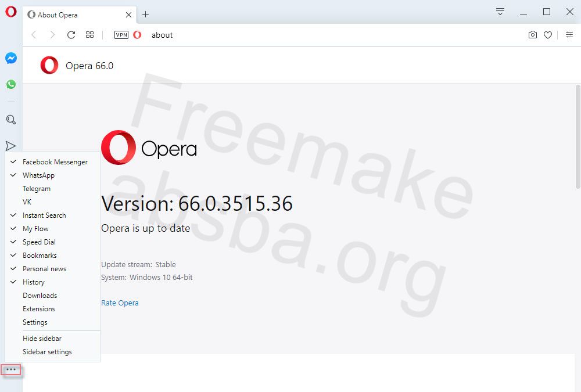Viewport: 581px width, 392px height.
Task: Uncheck Bookmarks in sidebar menu
Action: tap(52, 256)
